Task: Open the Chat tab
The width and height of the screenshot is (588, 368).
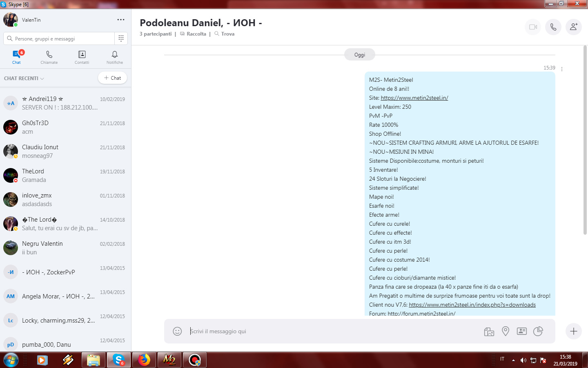Action: 16,57
